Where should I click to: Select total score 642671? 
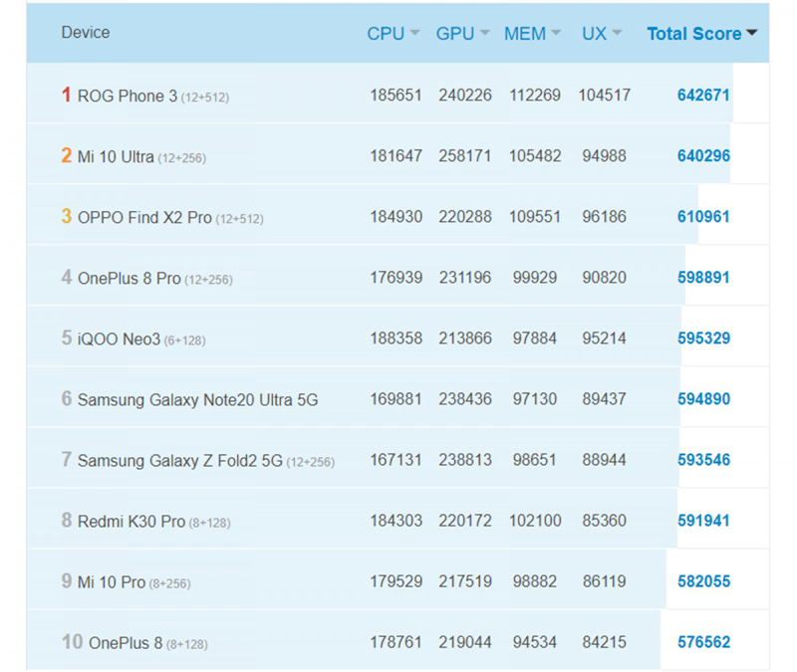point(703,95)
